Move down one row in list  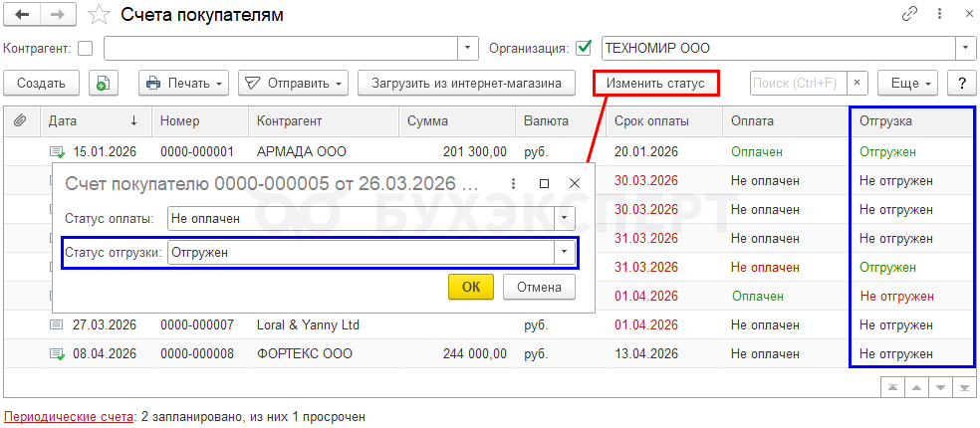(x=940, y=387)
